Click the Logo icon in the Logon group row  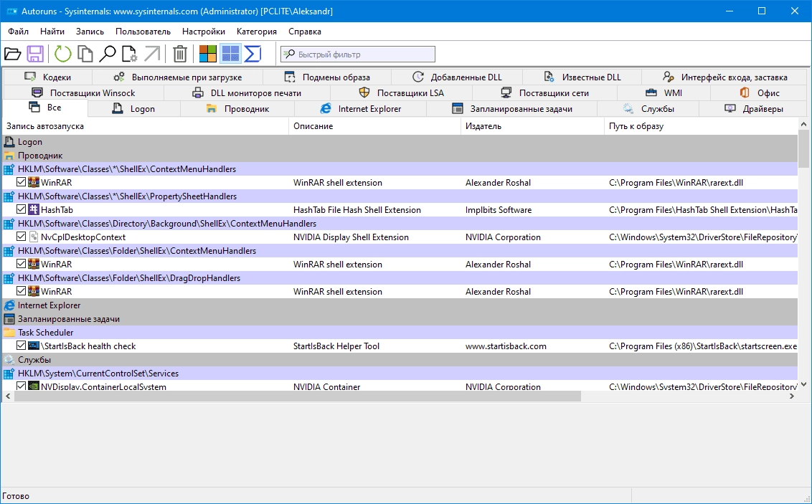[9, 142]
